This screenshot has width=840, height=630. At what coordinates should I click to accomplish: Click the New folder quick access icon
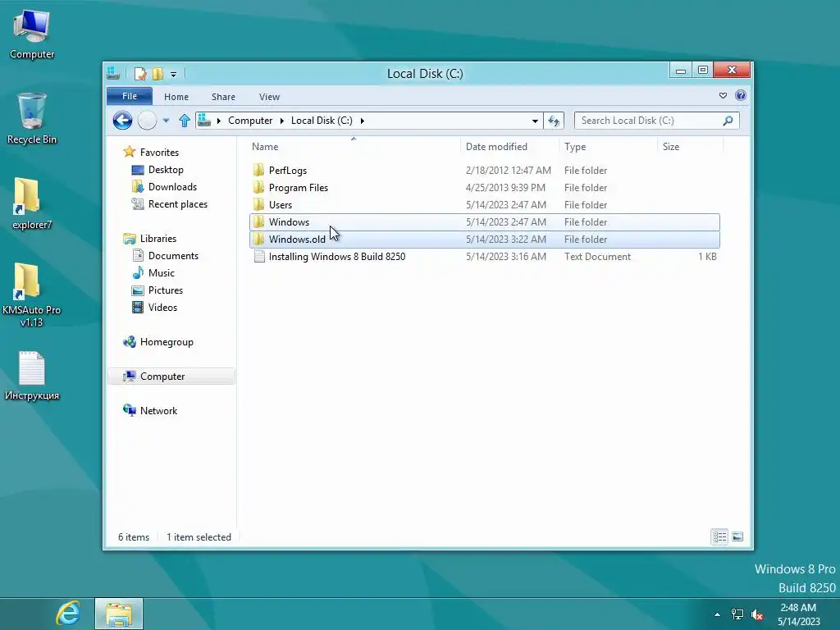tap(157, 73)
